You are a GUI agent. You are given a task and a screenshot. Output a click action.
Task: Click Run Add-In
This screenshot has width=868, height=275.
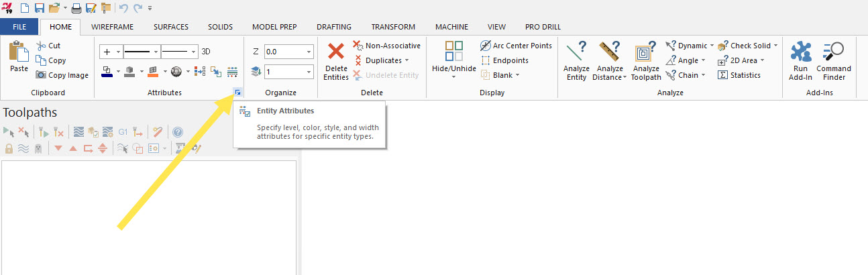click(x=800, y=60)
